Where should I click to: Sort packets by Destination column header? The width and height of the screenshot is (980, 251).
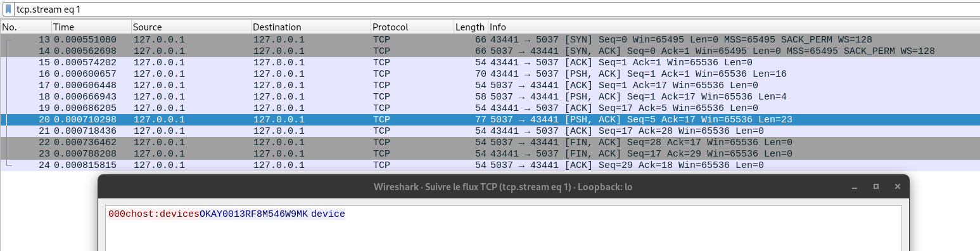[x=310, y=27]
